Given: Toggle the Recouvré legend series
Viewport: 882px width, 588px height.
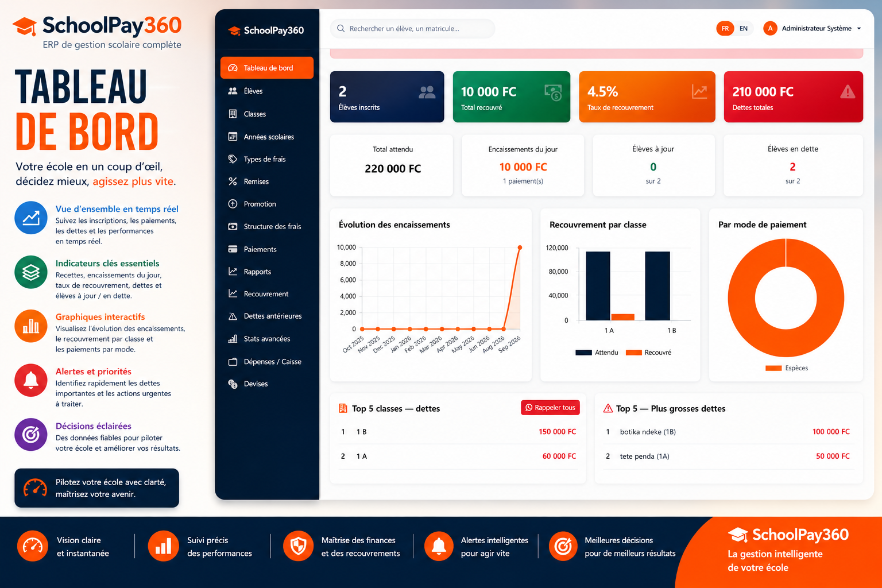Looking at the screenshot, I should [x=648, y=353].
